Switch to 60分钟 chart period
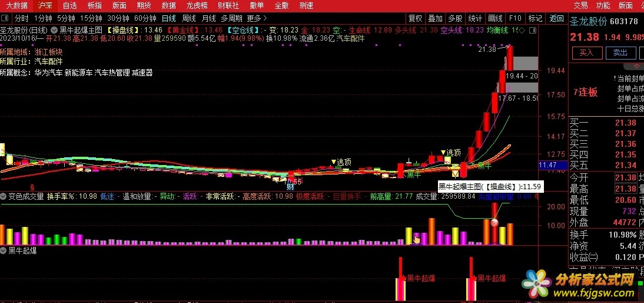 click(145, 18)
